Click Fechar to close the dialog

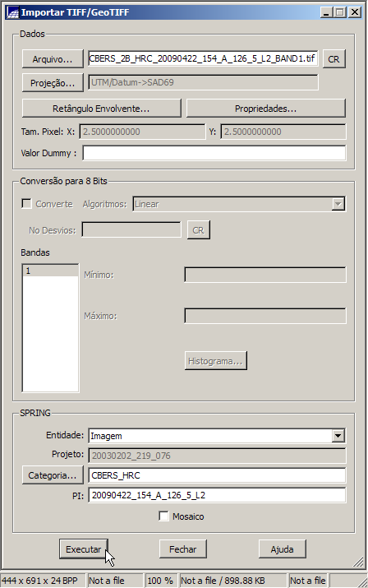point(183,549)
